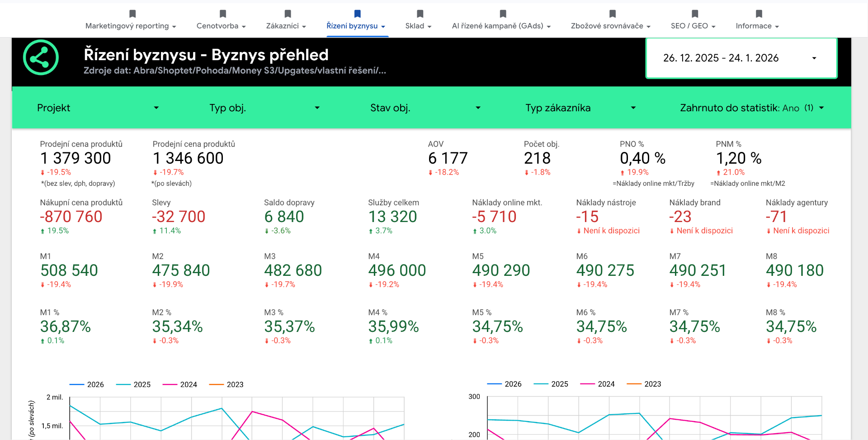Click the M3 value 482 680
868x440 pixels.
click(293, 270)
